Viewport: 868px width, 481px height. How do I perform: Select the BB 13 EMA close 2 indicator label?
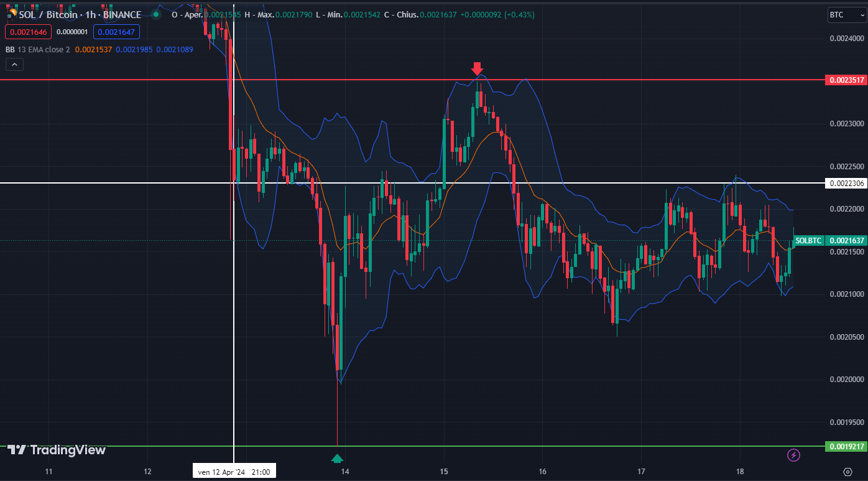(x=37, y=49)
